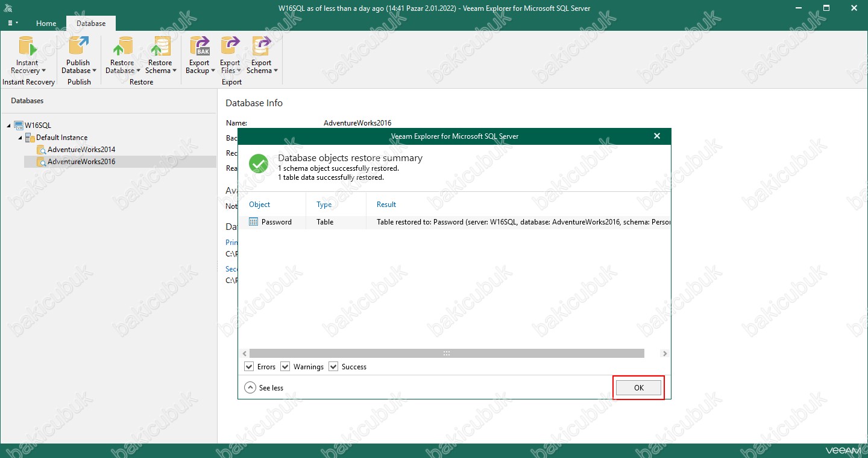Click the Restore Database ribbon icon
Screen dimensions: 868x458
coord(122,46)
